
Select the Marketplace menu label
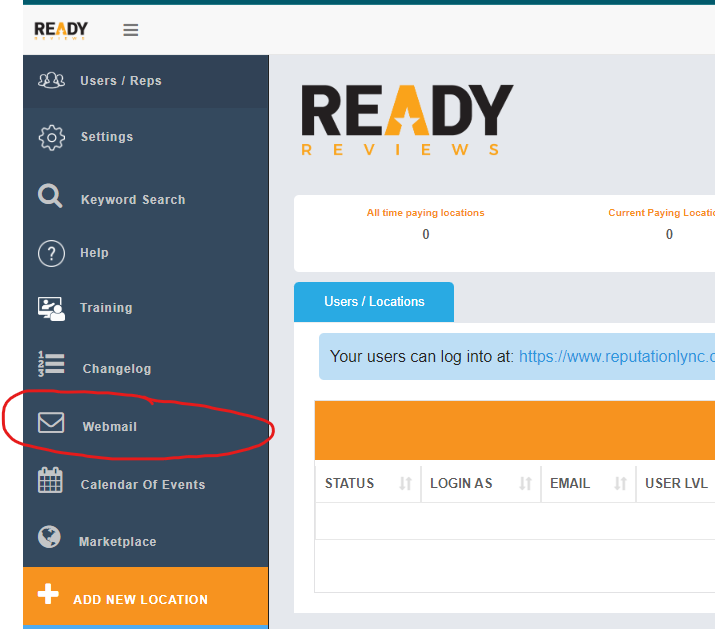[x=118, y=542]
